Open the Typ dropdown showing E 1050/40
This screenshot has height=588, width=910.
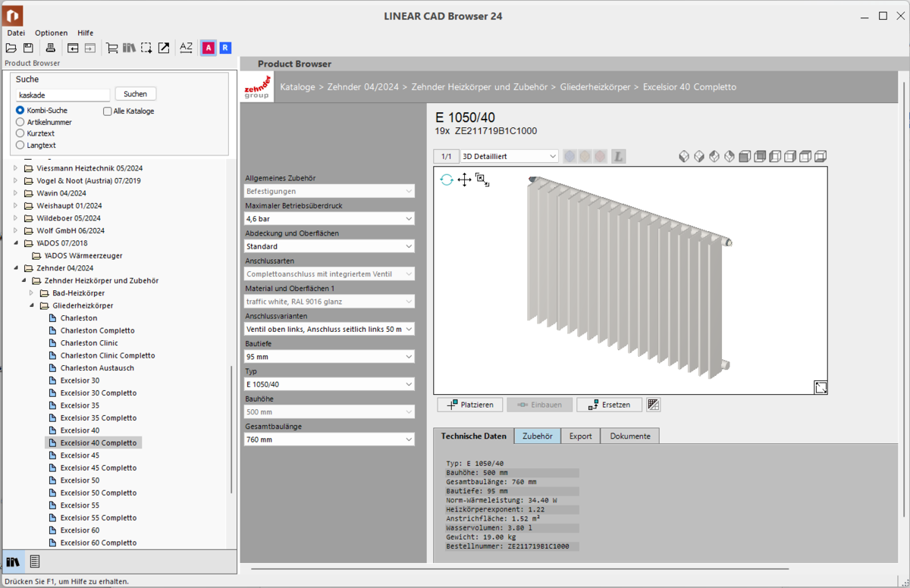pyautogui.click(x=328, y=383)
